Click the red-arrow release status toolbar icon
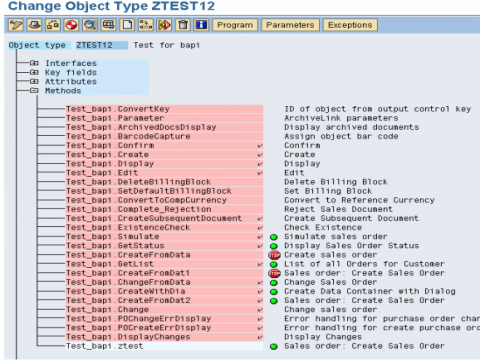Screen dimensions: 480x360 click(x=164, y=25)
